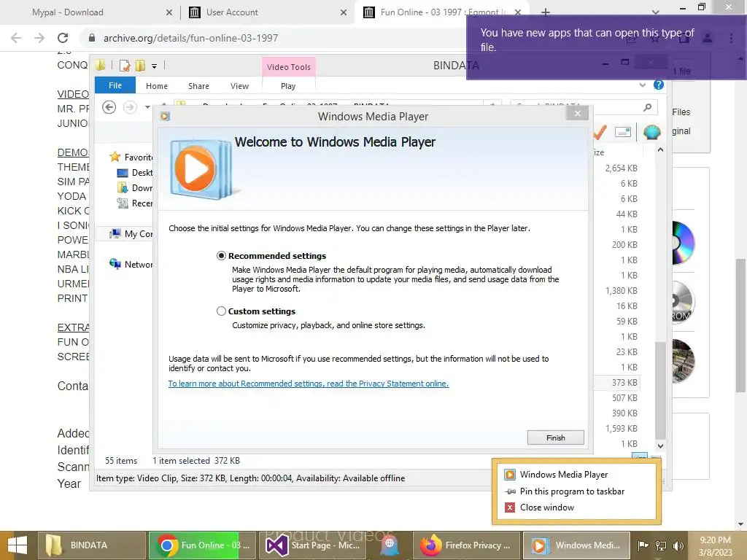Click the Windows Media Player title bar icon
The image size is (747, 560).
[x=165, y=116]
